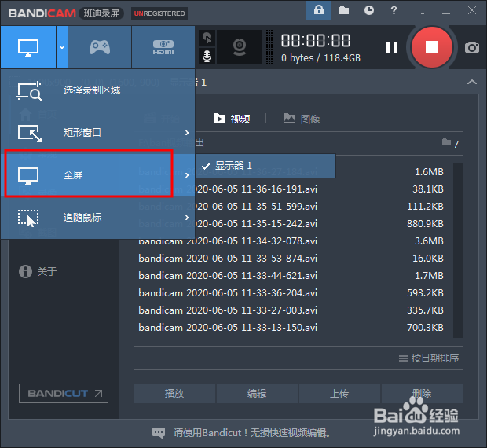Click the 视频 tab play-folder icon
The height and width of the screenshot is (448, 487).
[219, 119]
